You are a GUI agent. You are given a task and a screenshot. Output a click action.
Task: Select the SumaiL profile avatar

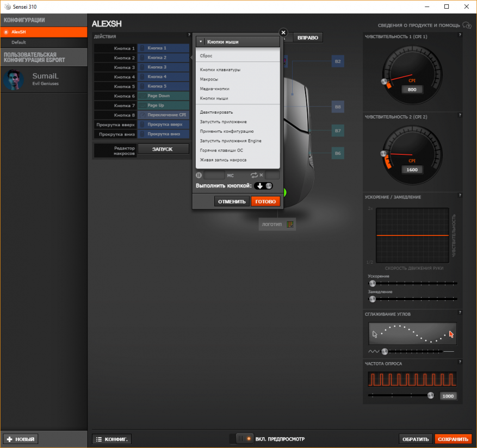point(14,80)
